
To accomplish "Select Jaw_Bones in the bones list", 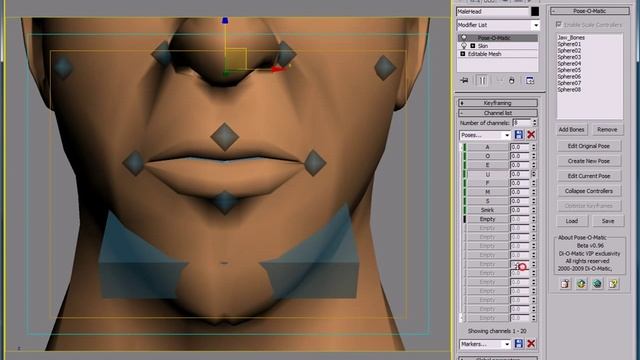I will click(x=571, y=37).
